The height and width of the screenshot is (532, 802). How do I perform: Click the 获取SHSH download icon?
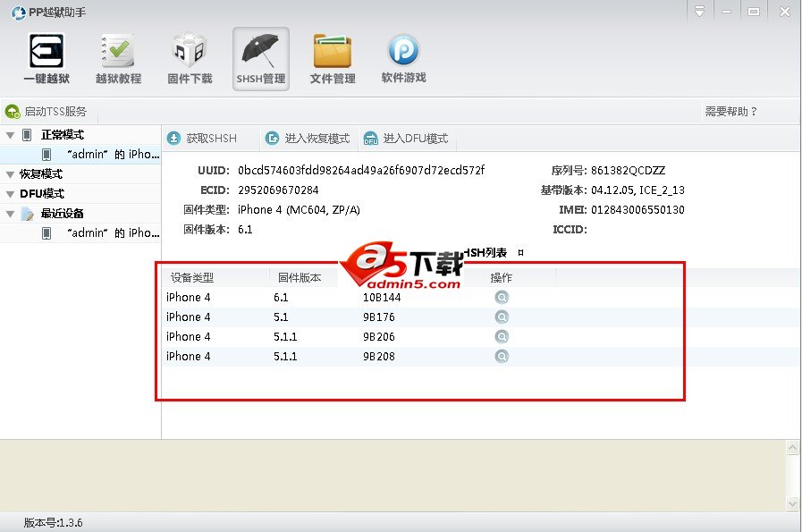(174, 138)
